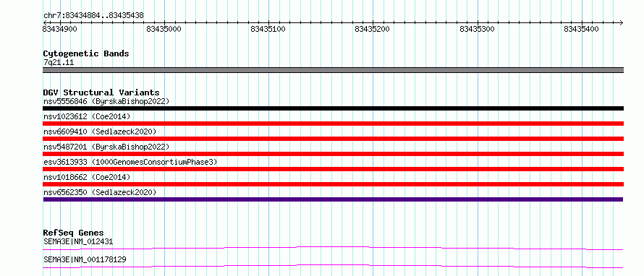
Task: Click the red bar under nsv6609410
Action: point(333,139)
